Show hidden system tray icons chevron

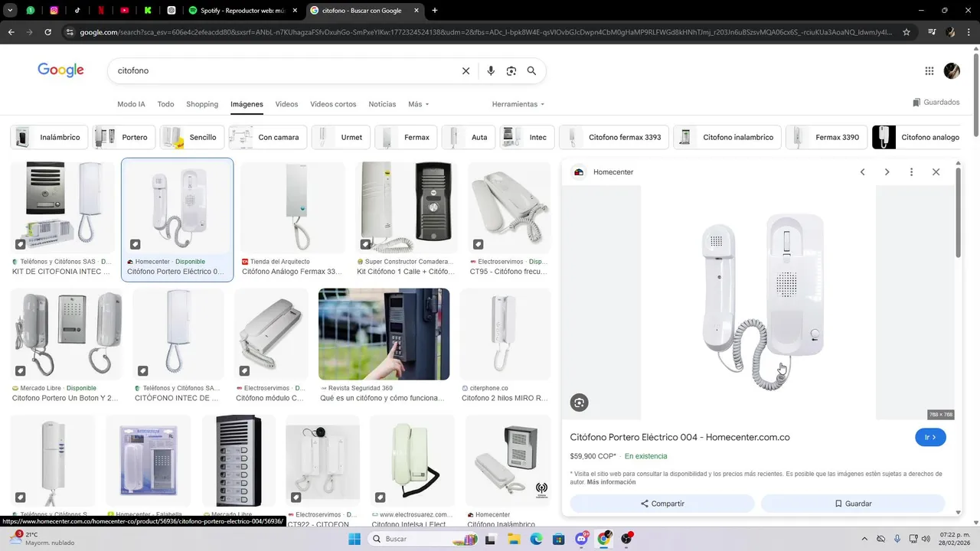click(x=864, y=539)
